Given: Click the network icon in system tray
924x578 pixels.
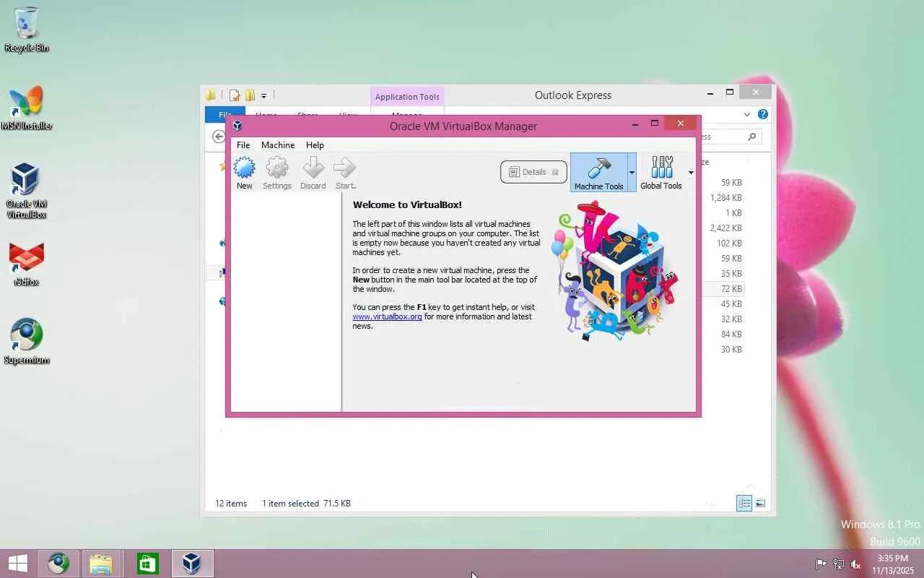Looking at the screenshot, I should tap(839, 564).
